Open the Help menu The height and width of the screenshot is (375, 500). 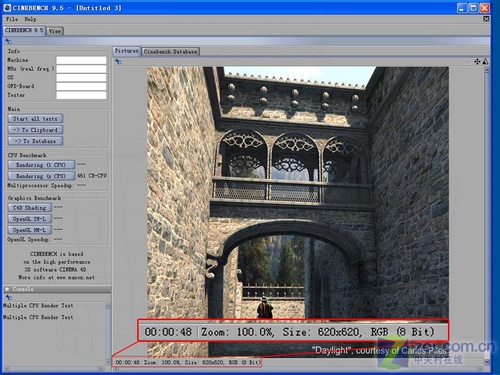pyautogui.click(x=30, y=19)
